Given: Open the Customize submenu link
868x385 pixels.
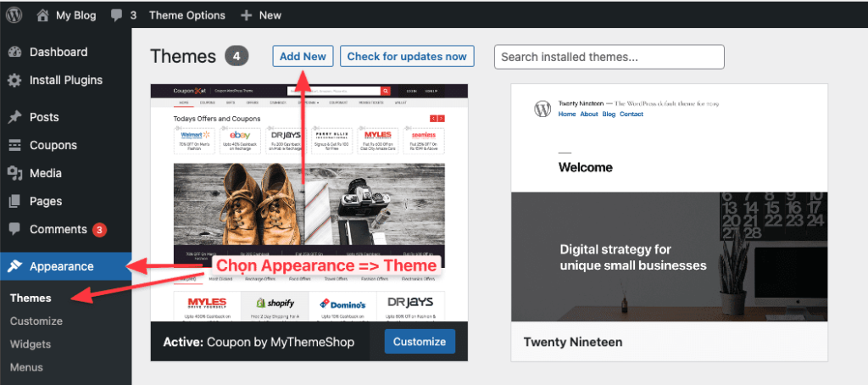Looking at the screenshot, I should 36,321.
